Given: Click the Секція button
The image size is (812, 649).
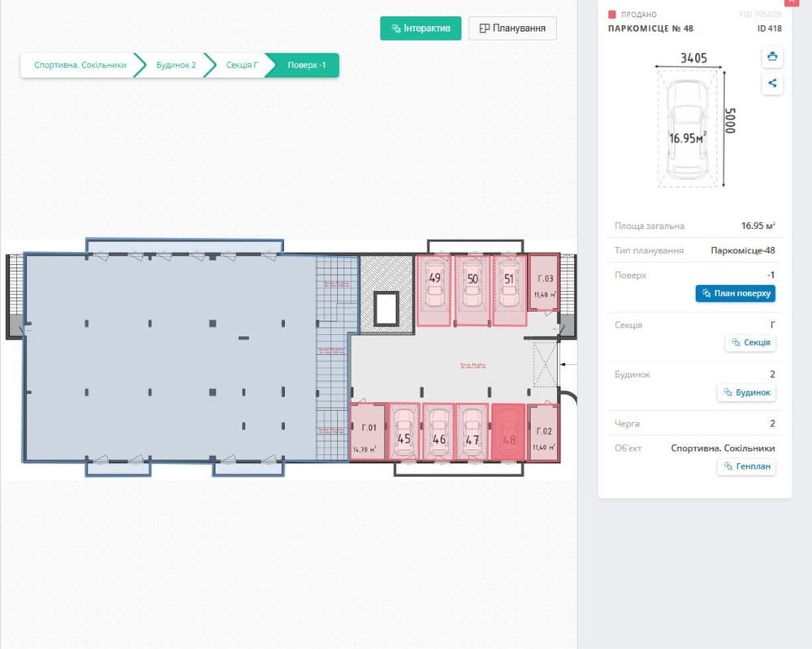Looking at the screenshot, I should tap(750, 342).
